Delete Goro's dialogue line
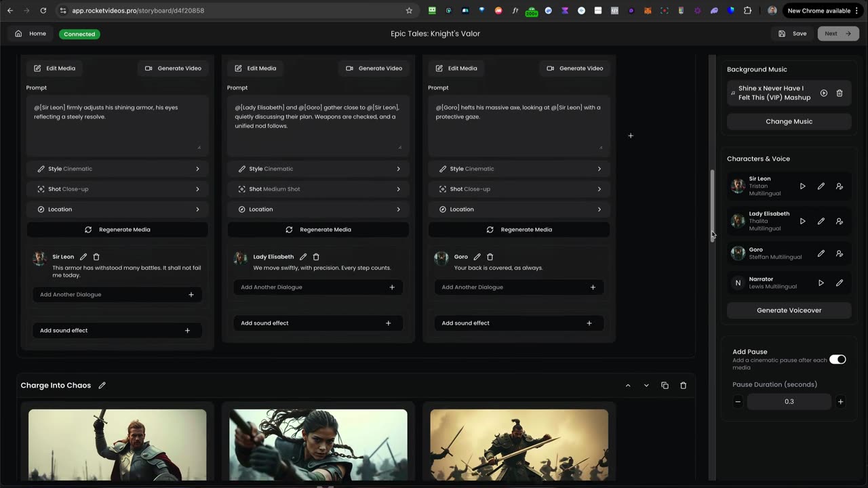 click(x=490, y=257)
